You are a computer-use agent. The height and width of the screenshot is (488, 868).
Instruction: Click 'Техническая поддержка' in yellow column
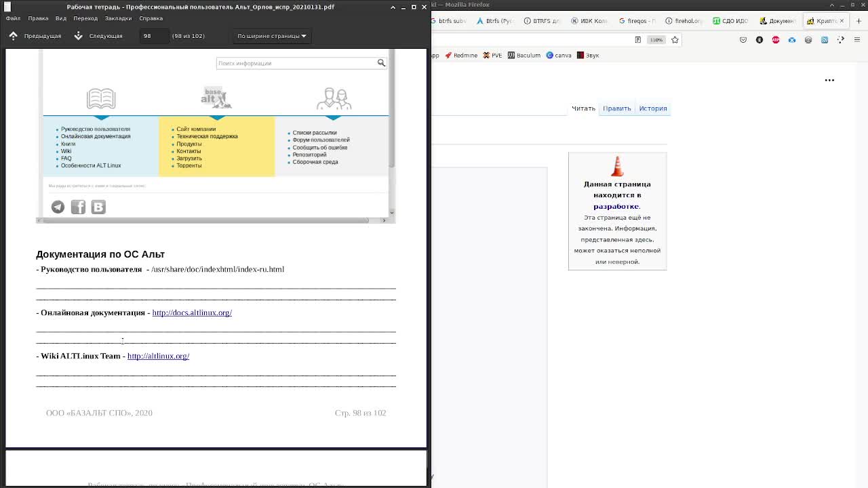tap(207, 136)
